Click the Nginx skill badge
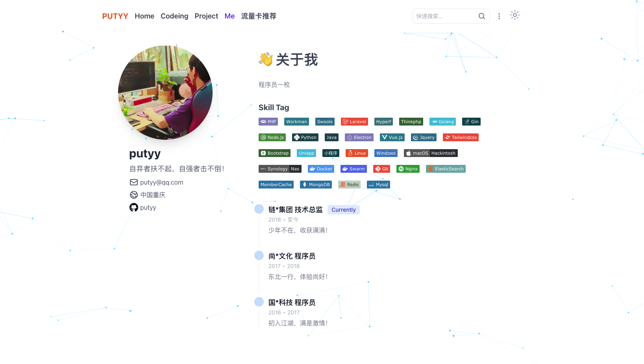644x364 pixels. (x=408, y=169)
